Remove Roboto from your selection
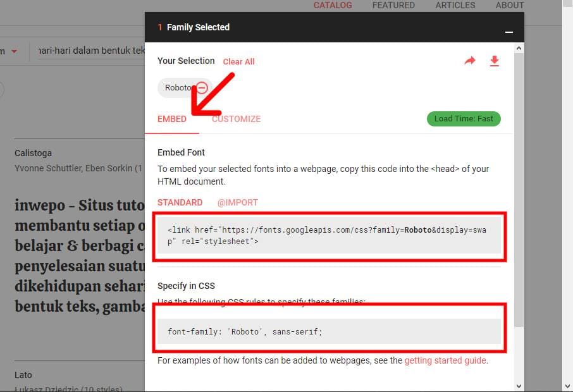Image resolution: width=573 pixels, height=392 pixels. tap(201, 87)
